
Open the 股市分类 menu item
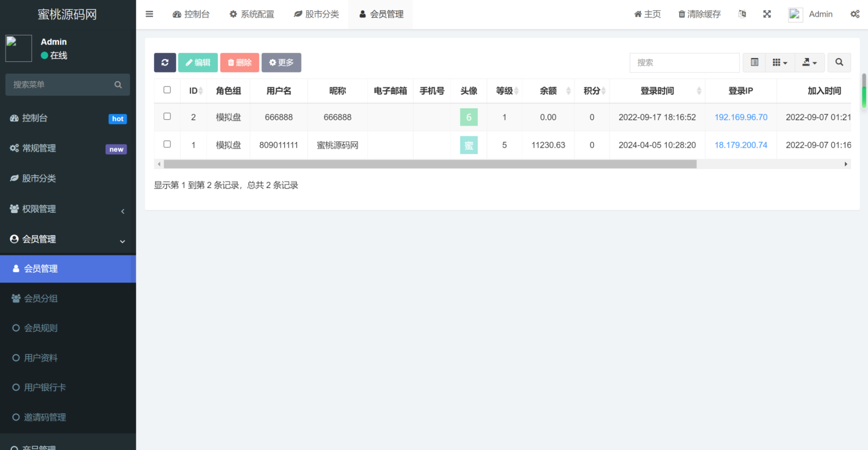coord(40,178)
